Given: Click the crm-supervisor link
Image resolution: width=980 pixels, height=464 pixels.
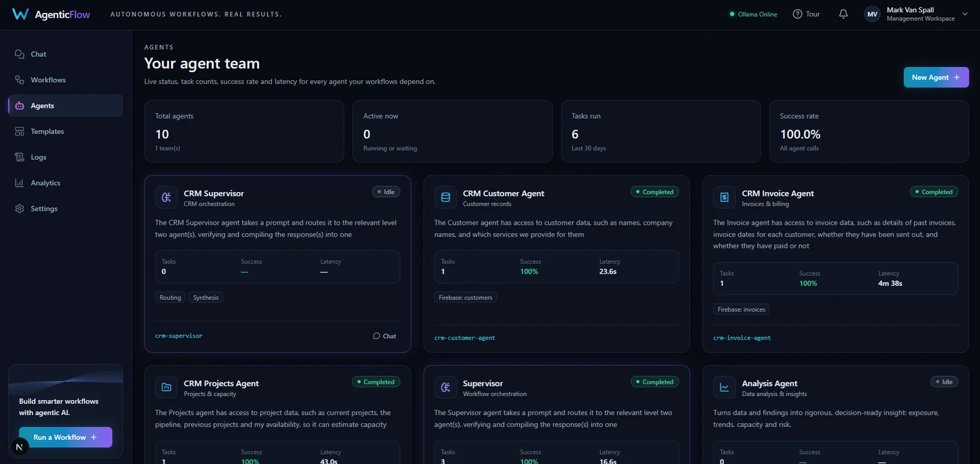Looking at the screenshot, I should coord(179,336).
